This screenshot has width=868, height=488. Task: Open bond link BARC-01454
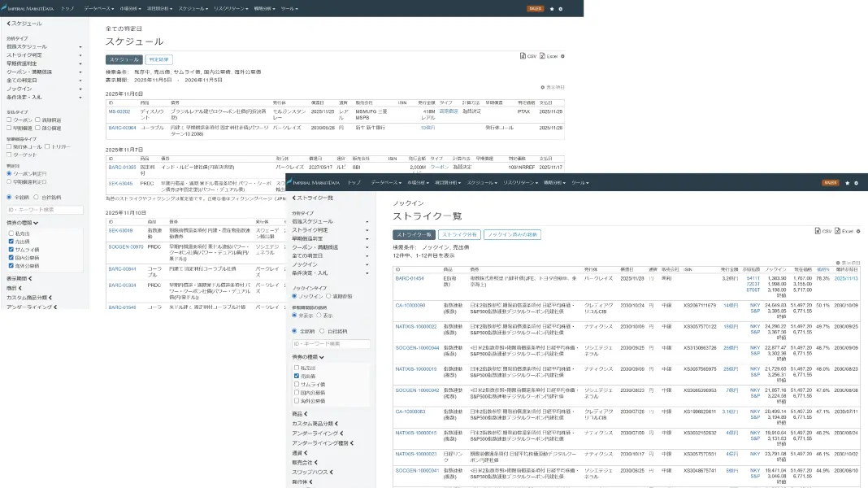click(x=410, y=279)
